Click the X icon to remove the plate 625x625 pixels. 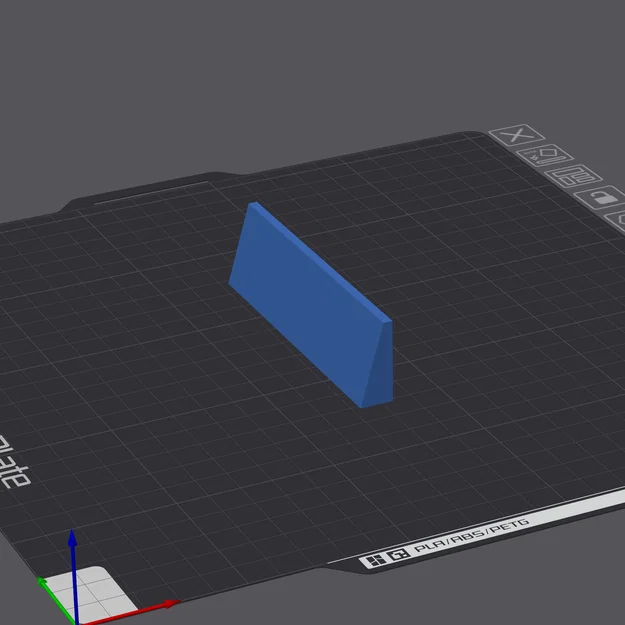pyautogui.click(x=517, y=135)
